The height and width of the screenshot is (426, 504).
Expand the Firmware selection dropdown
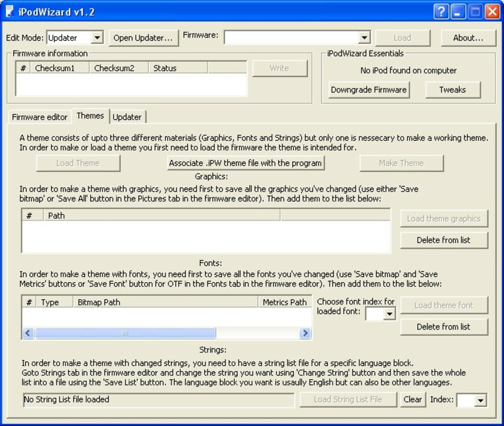(x=364, y=37)
